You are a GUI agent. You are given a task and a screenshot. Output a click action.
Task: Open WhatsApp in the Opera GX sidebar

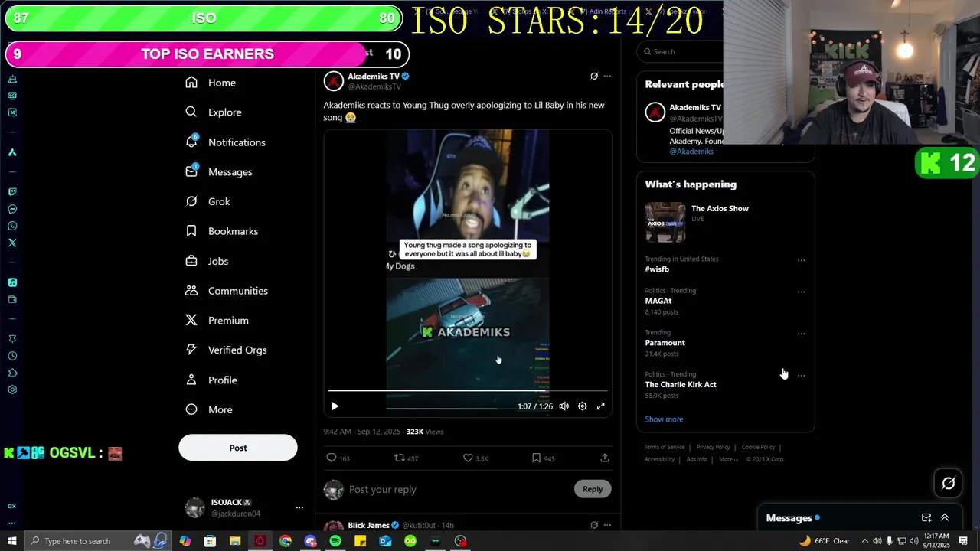coord(12,226)
